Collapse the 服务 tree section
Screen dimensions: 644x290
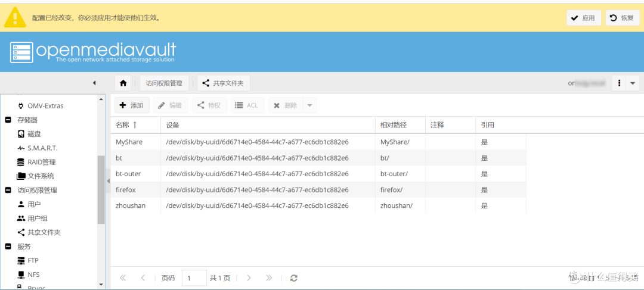pyautogui.click(x=8, y=247)
